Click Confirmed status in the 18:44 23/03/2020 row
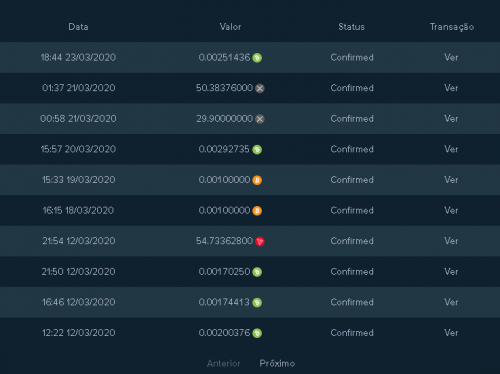 (352, 57)
